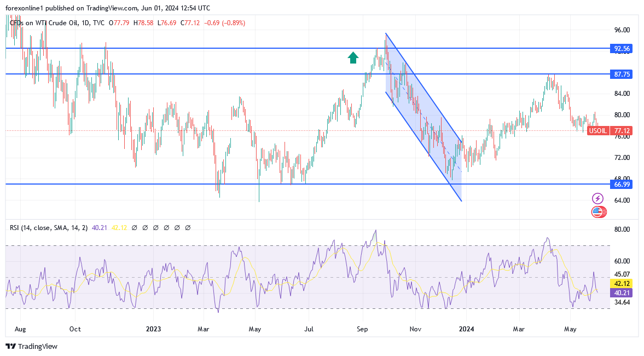Click the Sep label on time axis
The width and height of the screenshot is (644, 356).
click(361, 329)
